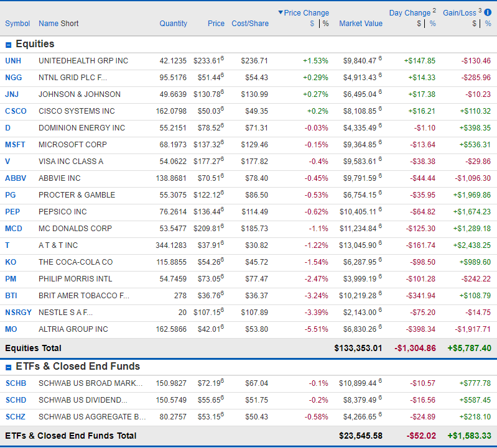Select the Equities section heading
The width and height of the screenshot is (497, 448).
35,44
